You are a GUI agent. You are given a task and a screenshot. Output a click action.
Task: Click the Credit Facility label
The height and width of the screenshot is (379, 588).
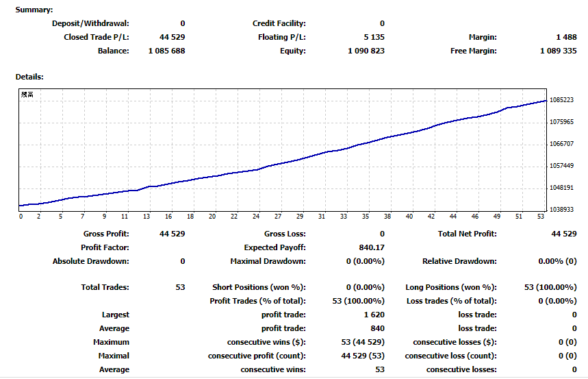279,23
